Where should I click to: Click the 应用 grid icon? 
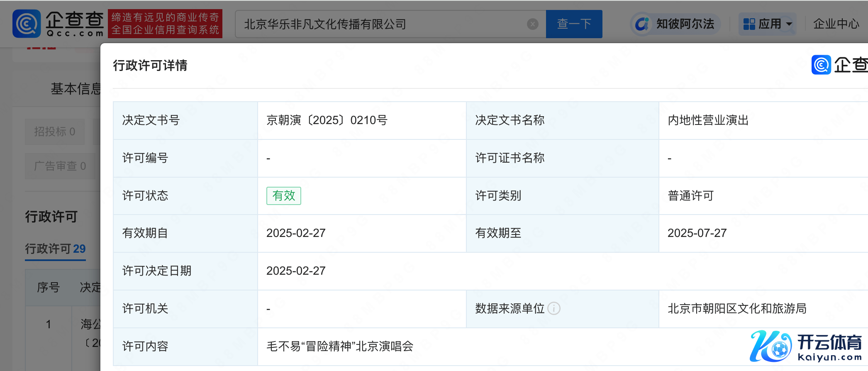point(749,24)
